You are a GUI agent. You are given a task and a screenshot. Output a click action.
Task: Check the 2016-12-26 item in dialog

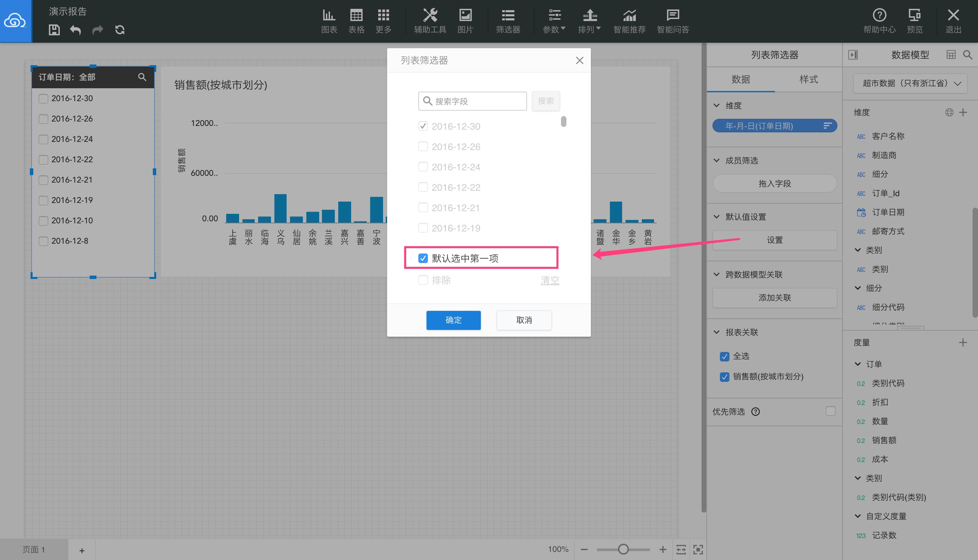click(423, 147)
